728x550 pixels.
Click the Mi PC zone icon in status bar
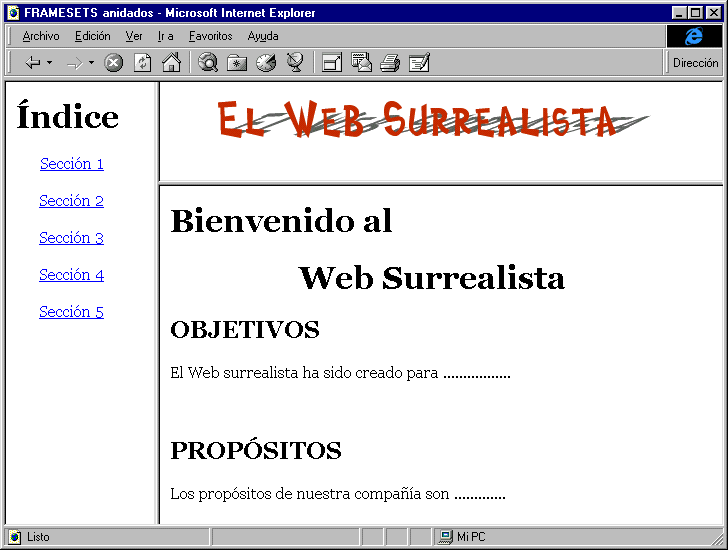[x=445, y=537]
